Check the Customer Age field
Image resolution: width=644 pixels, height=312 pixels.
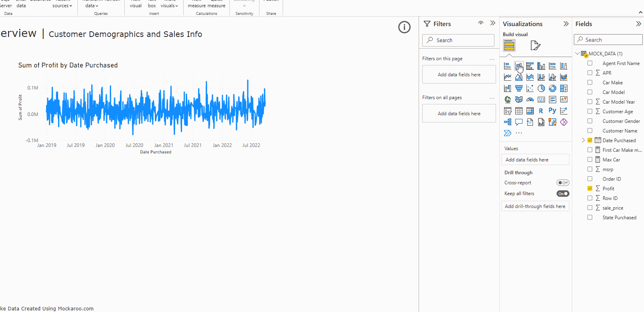click(590, 111)
